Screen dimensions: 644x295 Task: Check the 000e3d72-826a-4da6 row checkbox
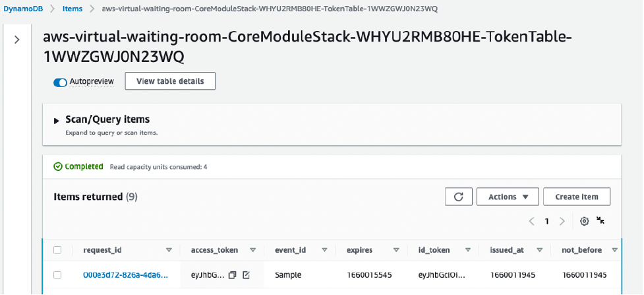tap(57, 275)
